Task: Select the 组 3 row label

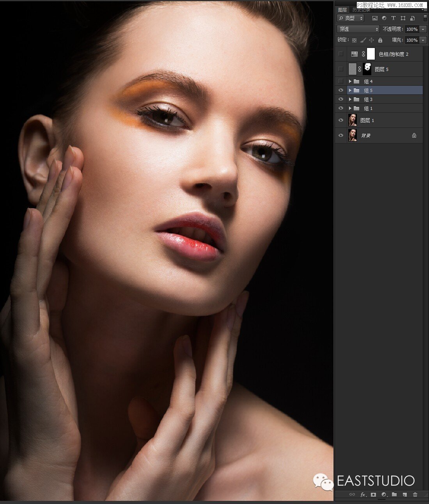Action: 368,99
